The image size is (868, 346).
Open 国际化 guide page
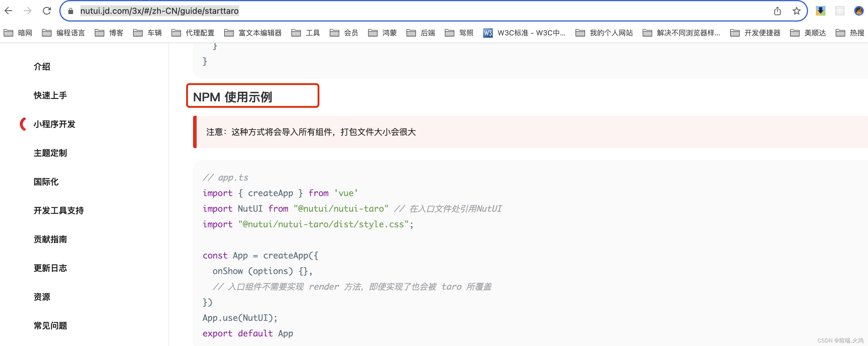click(x=46, y=182)
